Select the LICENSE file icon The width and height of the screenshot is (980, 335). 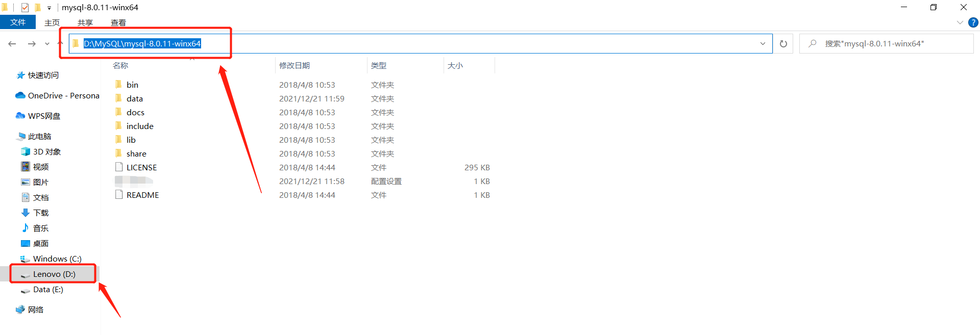pos(119,167)
